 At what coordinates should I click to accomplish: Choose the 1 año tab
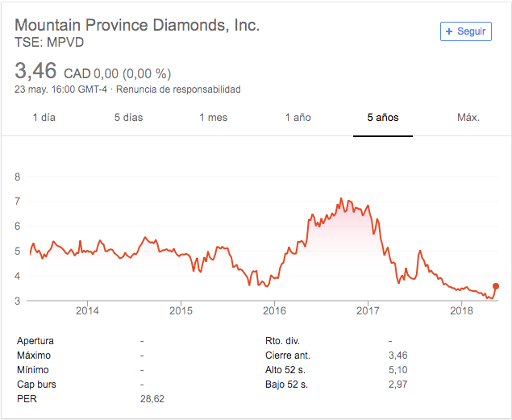(x=298, y=118)
